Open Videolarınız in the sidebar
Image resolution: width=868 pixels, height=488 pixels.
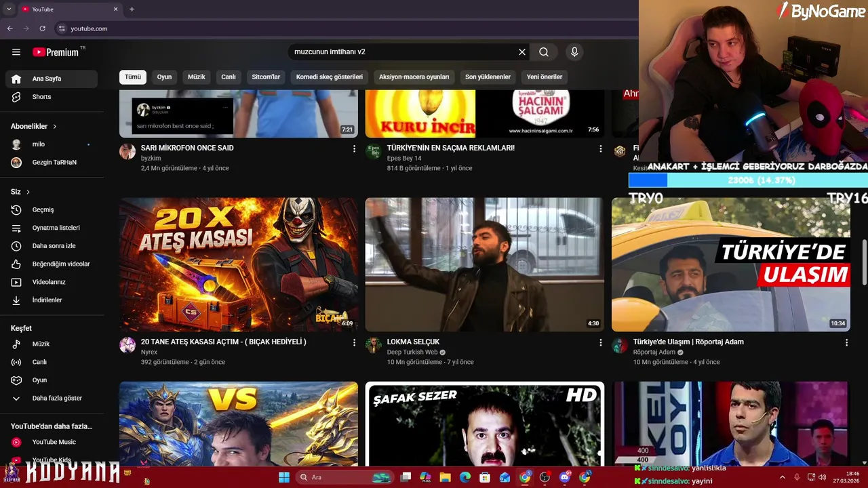pos(52,282)
